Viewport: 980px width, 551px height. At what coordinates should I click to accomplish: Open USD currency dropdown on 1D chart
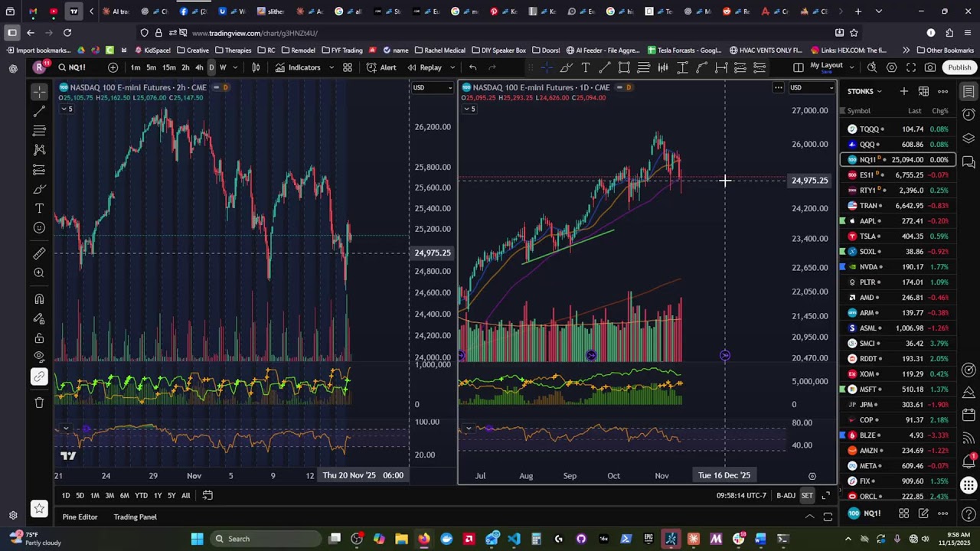(810, 87)
